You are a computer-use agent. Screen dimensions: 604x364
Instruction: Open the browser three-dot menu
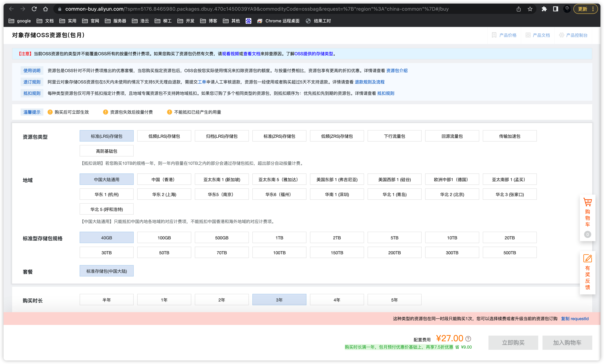point(593,9)
